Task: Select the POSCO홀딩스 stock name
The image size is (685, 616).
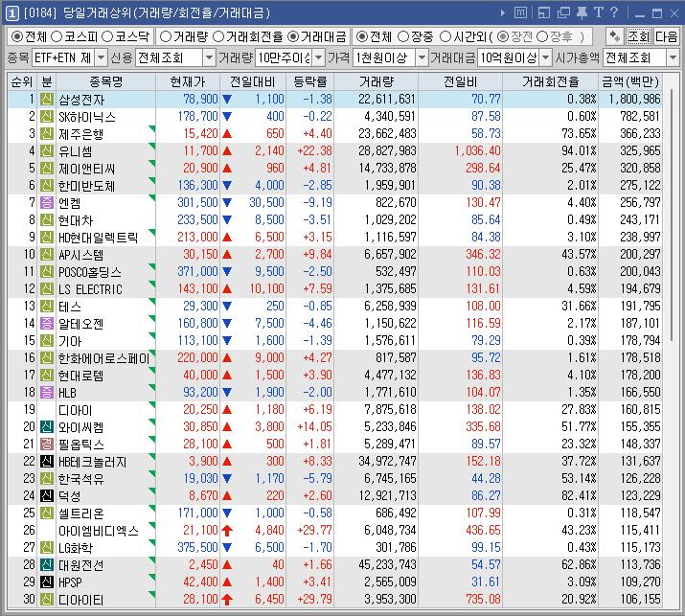Action: [90, 272]
